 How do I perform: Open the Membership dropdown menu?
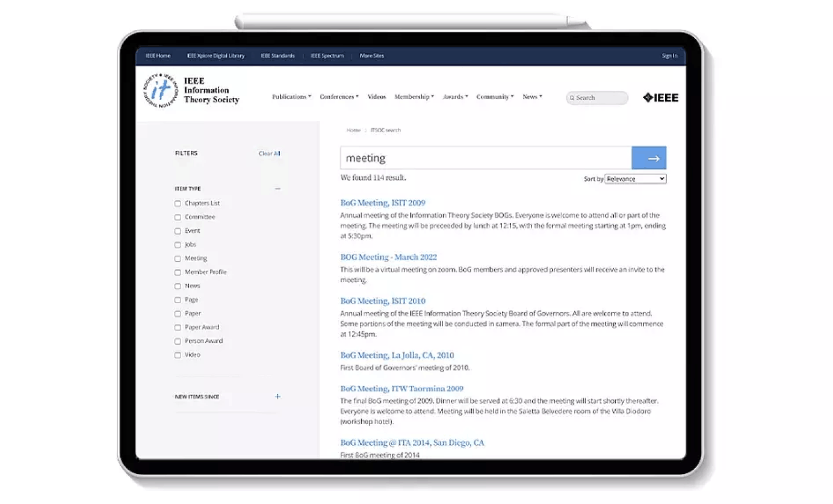414,97
